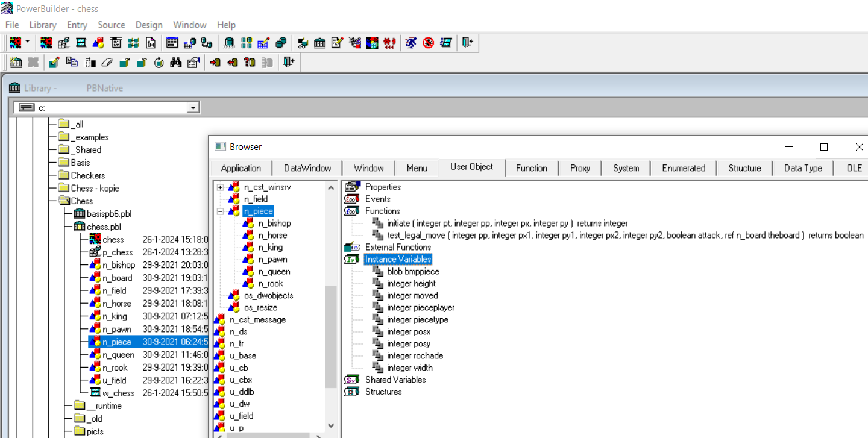Viewport: 868px width, 438px height.
Task: Maximize the Browser window
Action: coord(824,147)
